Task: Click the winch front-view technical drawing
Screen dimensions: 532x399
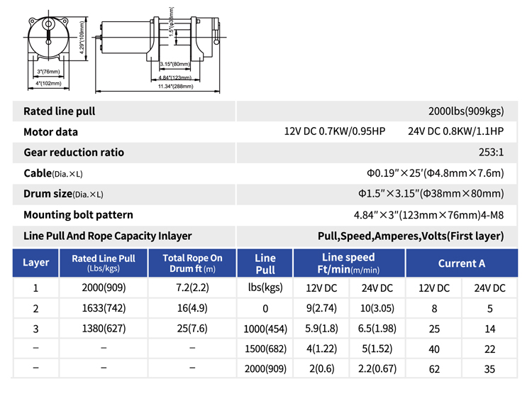Action: [x=48, y=43]
